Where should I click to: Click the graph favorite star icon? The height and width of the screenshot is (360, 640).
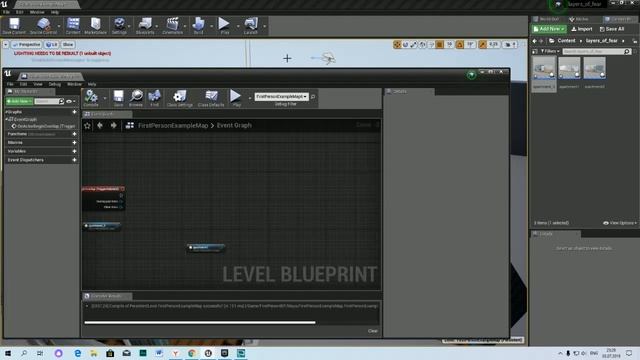pos(87,126)
